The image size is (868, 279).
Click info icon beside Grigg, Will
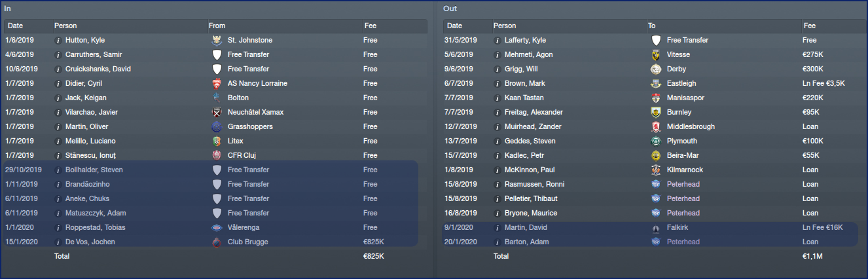497,69
